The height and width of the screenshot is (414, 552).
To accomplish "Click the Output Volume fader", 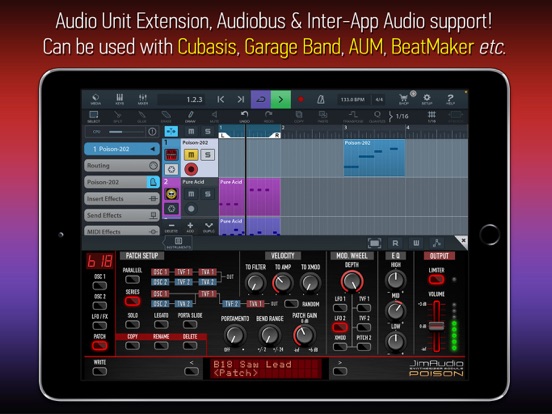I will (436, 326).
